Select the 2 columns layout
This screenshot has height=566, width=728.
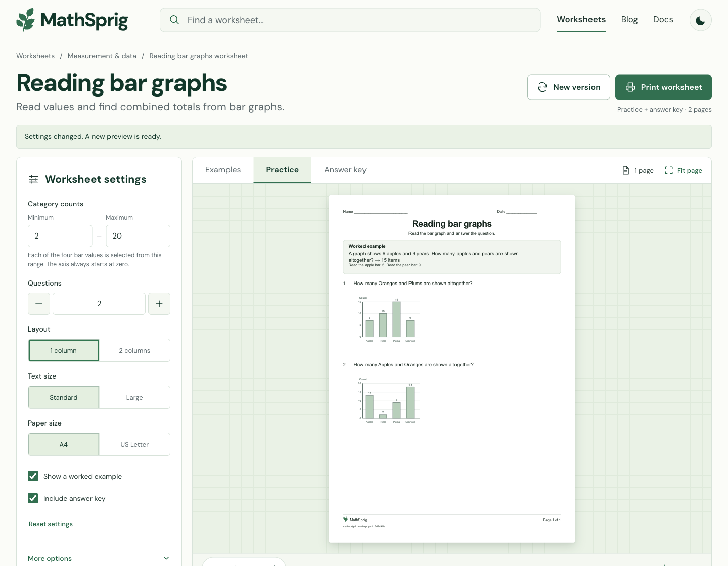(x=134, y=350)
